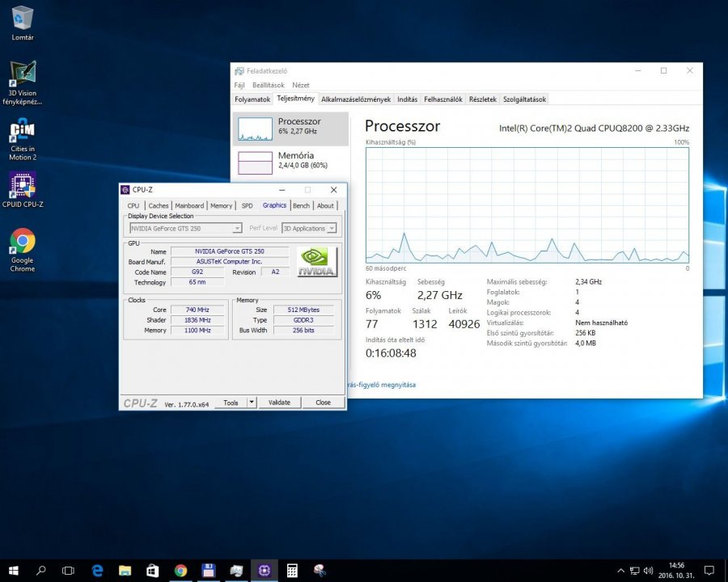Screen dimensions: 728x582
Task: Click the Board Manuf. ASUSTeK value
Action: tap(230, 262)
